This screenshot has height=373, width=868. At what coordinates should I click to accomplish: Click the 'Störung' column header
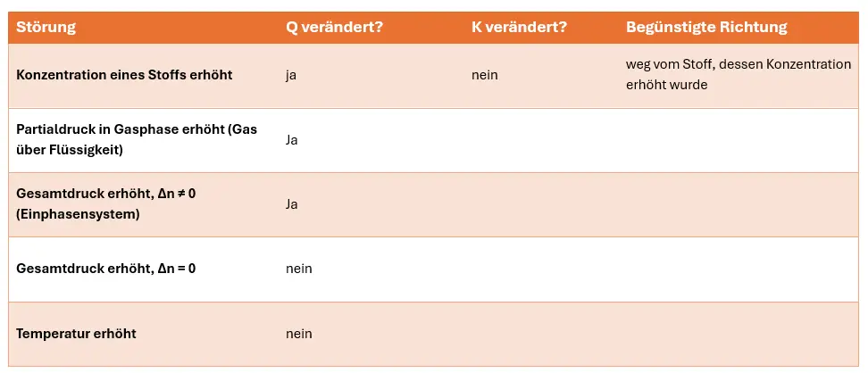click(46, 27)
